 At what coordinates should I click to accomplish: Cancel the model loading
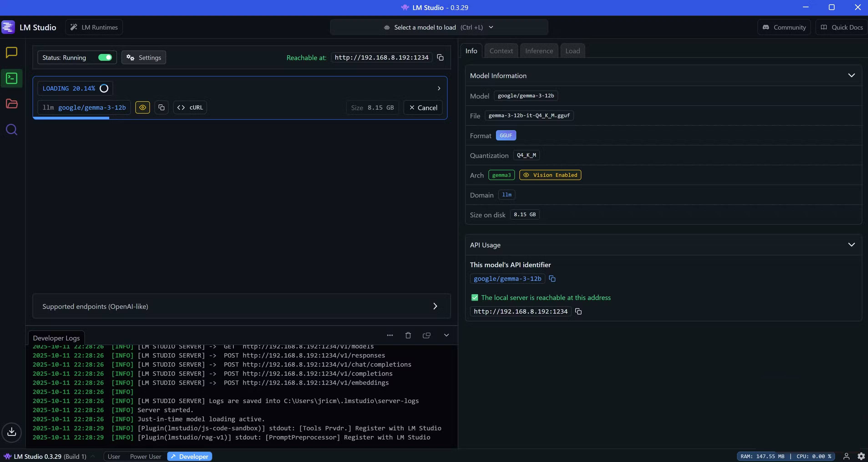point(423,107)
